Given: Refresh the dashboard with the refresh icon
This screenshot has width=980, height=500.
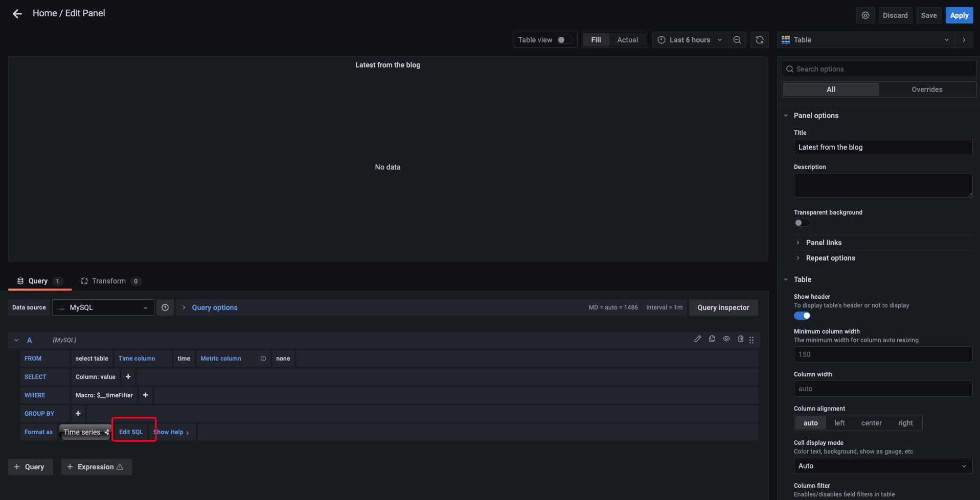Looking at the screenshot, I should pos(760,39).
